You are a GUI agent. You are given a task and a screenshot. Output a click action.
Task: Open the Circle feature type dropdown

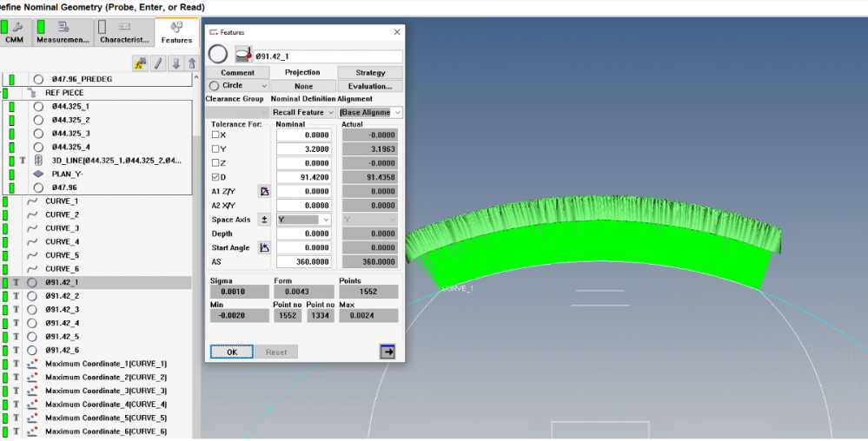point(238,86)
